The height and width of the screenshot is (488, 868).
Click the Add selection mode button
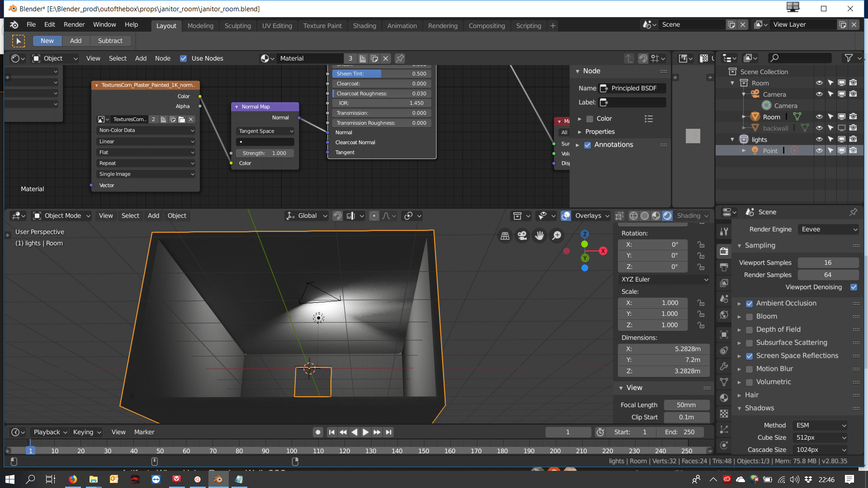(x=75, y=41)
